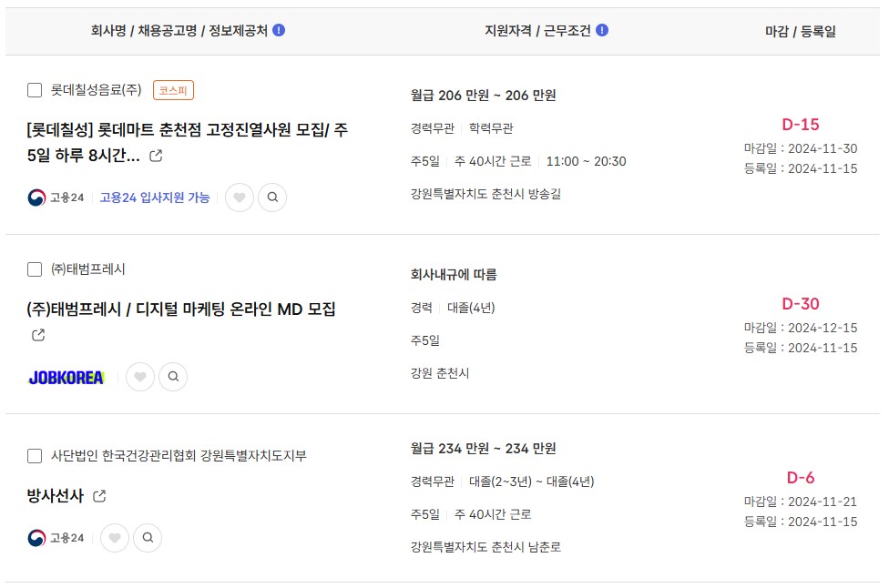The image size is (889, 588).
Task: Click magnifier icon on 롯데칠성 job row
Action: coord(272,198)
